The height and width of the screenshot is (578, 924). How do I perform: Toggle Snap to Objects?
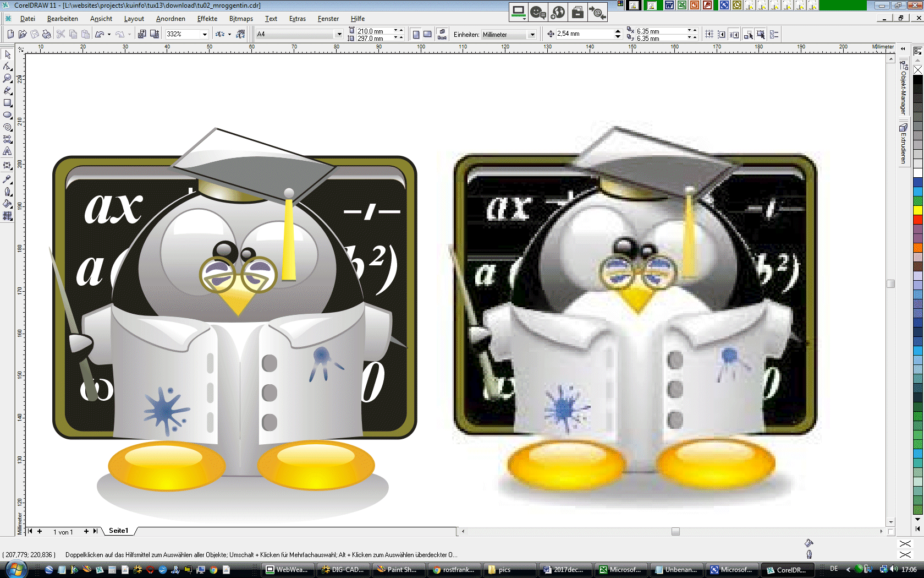[x=734, y=34]
